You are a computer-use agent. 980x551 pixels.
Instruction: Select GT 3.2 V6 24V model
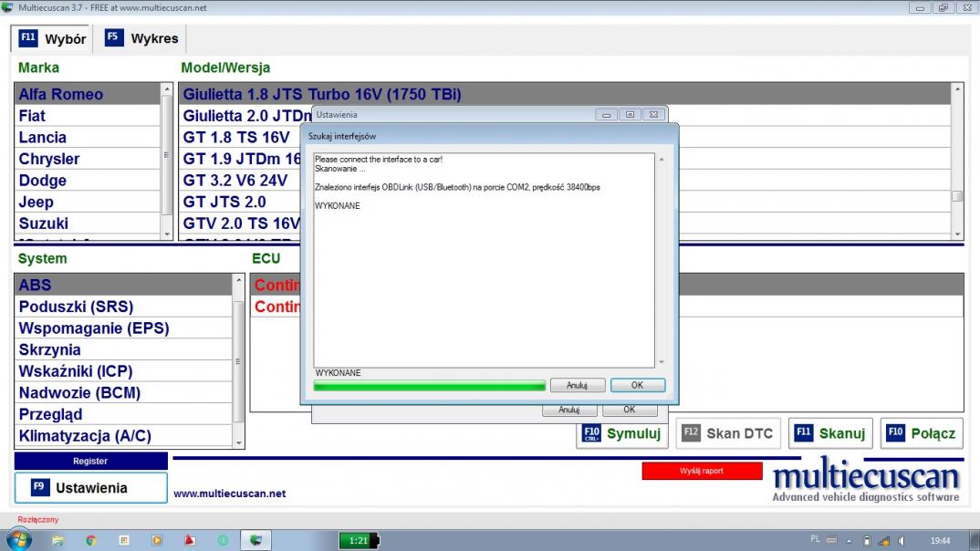(240, 180)
